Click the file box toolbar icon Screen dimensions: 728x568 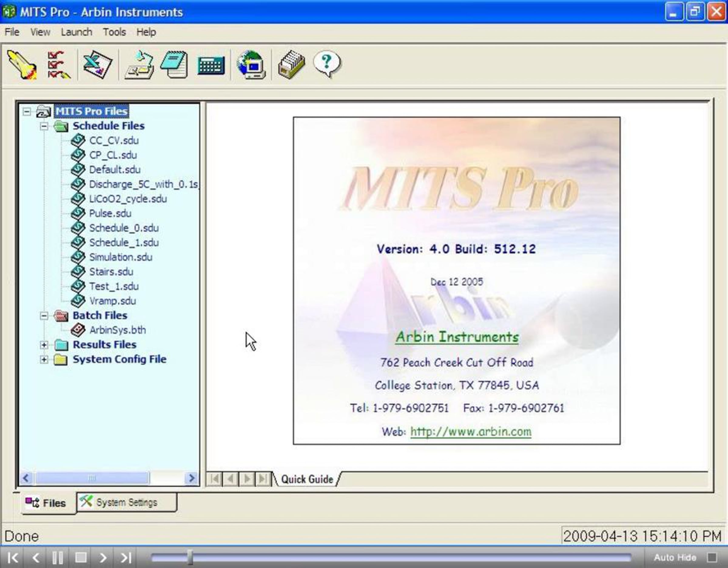[291, 65]
